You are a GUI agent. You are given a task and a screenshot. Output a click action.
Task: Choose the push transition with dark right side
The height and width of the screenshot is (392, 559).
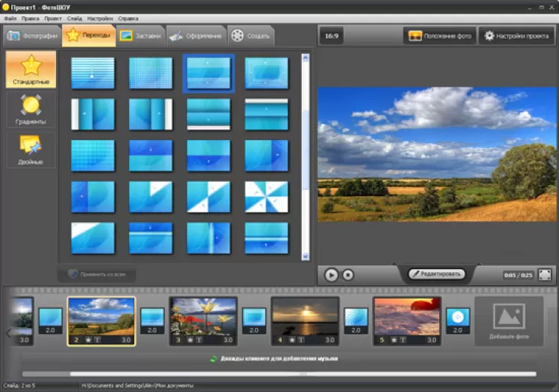point(266,156)
